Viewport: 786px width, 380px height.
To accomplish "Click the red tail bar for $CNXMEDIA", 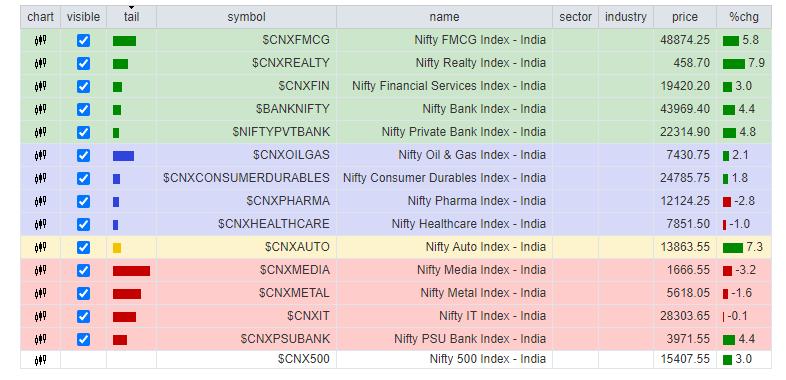I will tap(131, 271).
